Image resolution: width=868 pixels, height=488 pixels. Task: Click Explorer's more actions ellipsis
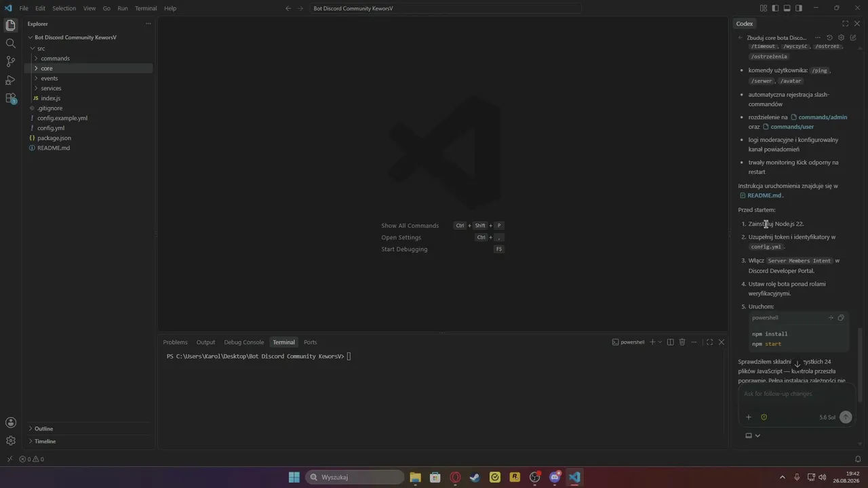point(148,24)
